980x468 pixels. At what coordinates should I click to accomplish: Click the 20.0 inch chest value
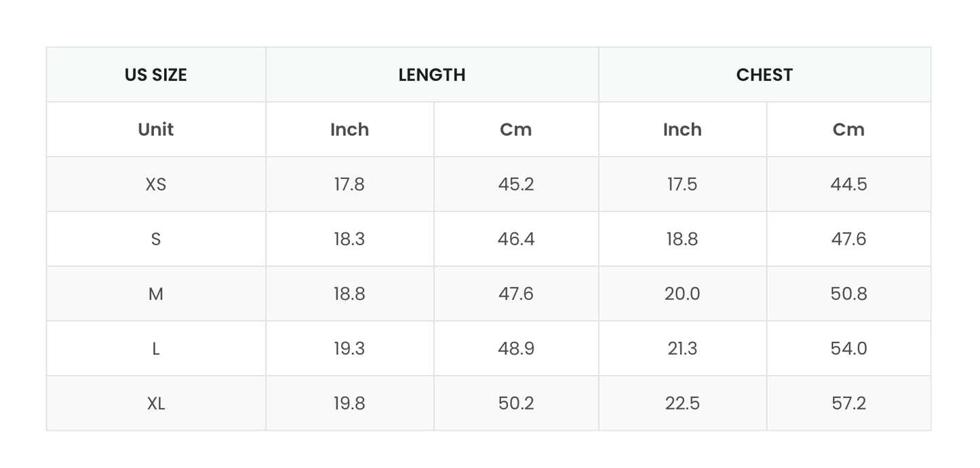point(682,294)
